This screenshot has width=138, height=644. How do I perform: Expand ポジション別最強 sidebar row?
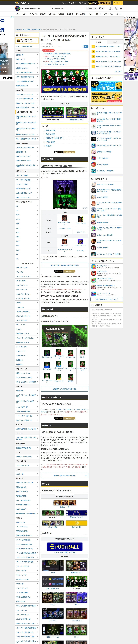click(27, 175)
